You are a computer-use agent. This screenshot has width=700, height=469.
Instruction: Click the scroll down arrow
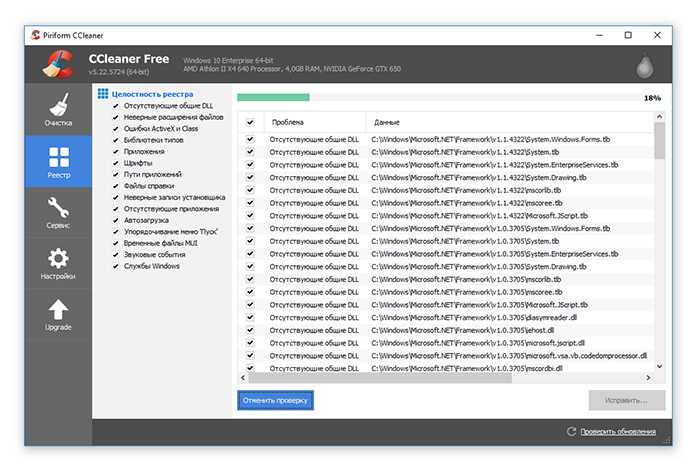click(x=659, y=366)
